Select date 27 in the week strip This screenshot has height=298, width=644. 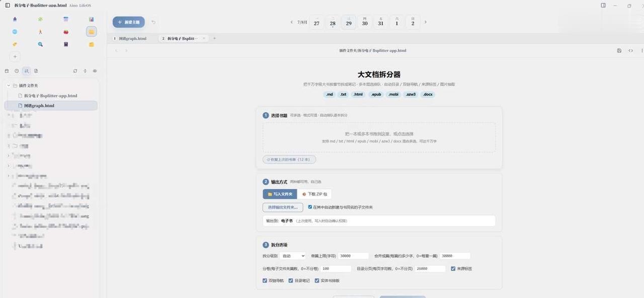(316, 22)
